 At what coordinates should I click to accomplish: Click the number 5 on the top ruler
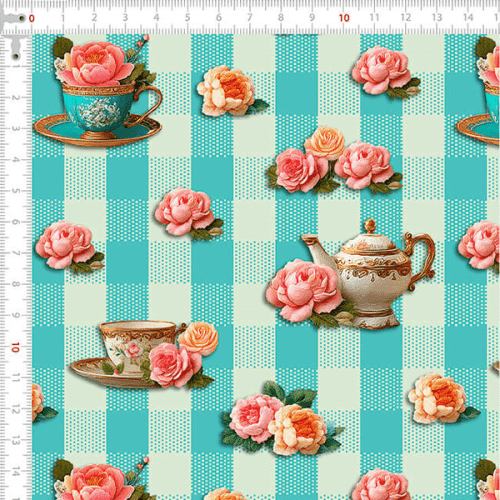coord(187,18)
